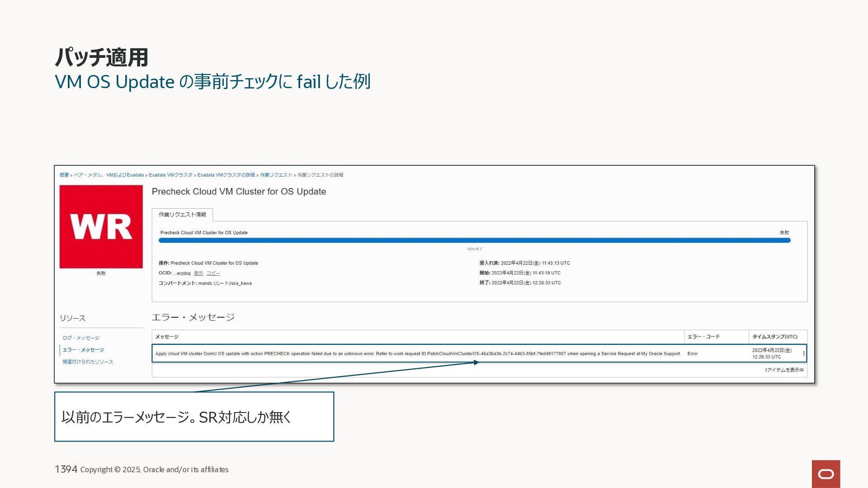Click the red WR work request icon
868x488 pixels.
101,226
